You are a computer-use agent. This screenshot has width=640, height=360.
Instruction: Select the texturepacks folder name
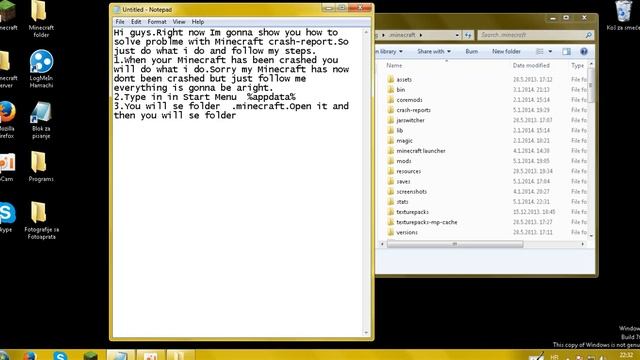(413, 212)
